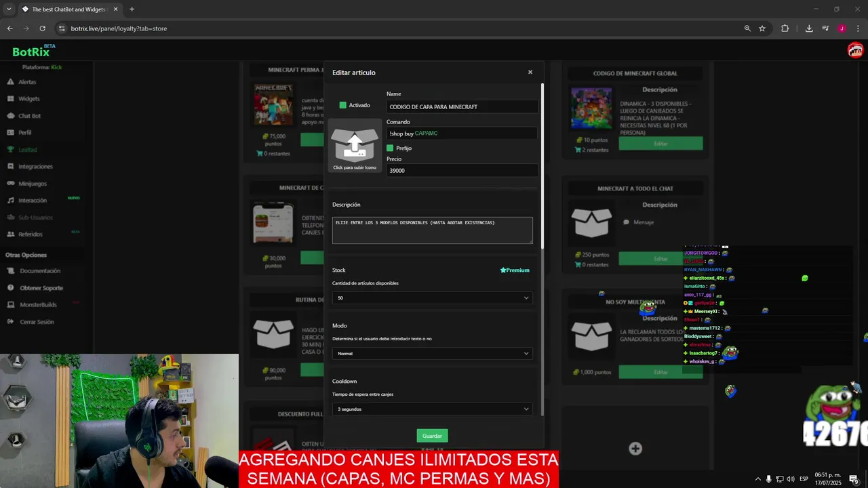
Task: Open Documentación from Otras Opciones
Action: (x=40, y=271)
